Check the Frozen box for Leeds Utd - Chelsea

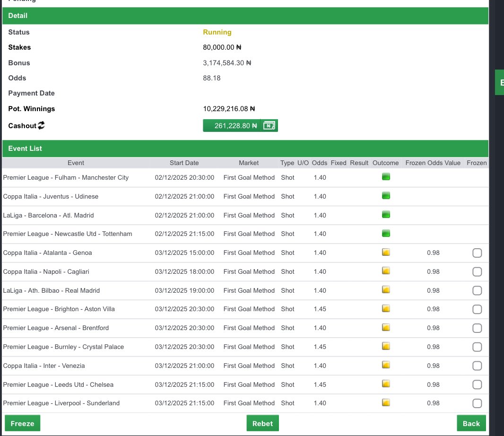(477, 384)
